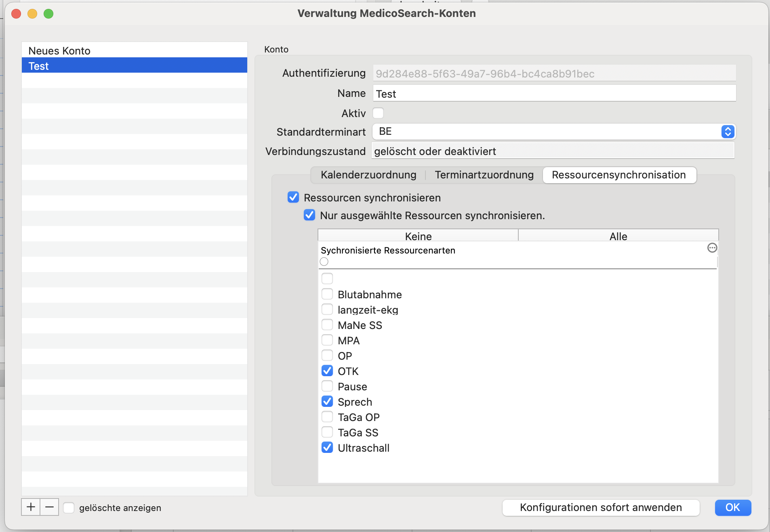
Task: Check the TaGa OP resource checkbox
Action: [x=327, y=417]
